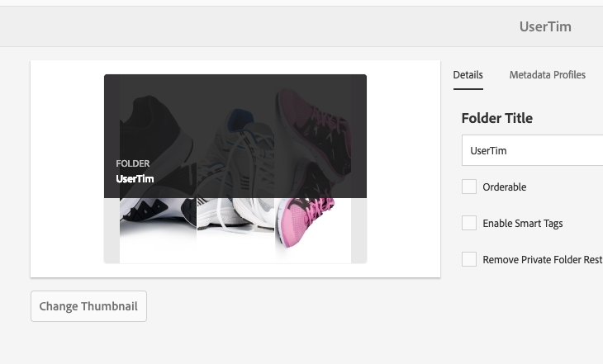This screenshot has width=603, height=364.
Task: Tick the Enable Smart Tags checkbox
Action: (469, 224)
